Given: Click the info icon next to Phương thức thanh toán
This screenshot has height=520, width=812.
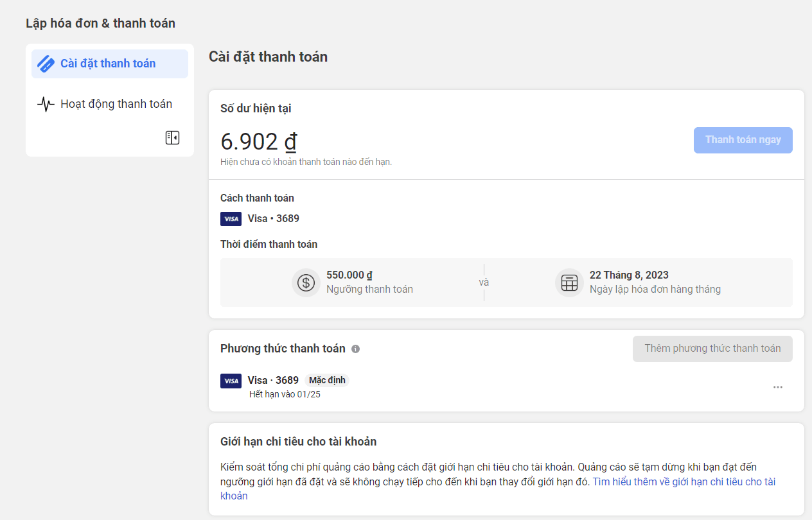Looking at the screenshot, I should 356,349.
